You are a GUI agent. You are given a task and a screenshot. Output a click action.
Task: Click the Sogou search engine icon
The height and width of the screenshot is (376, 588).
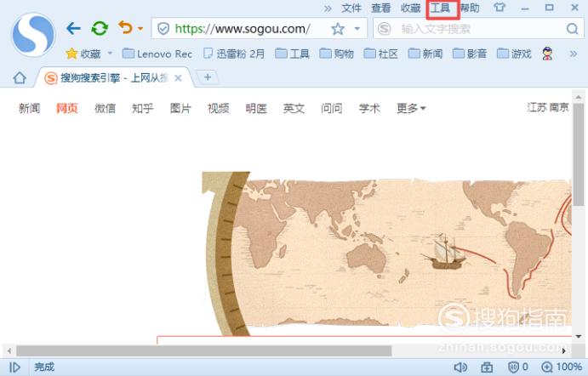385,28
